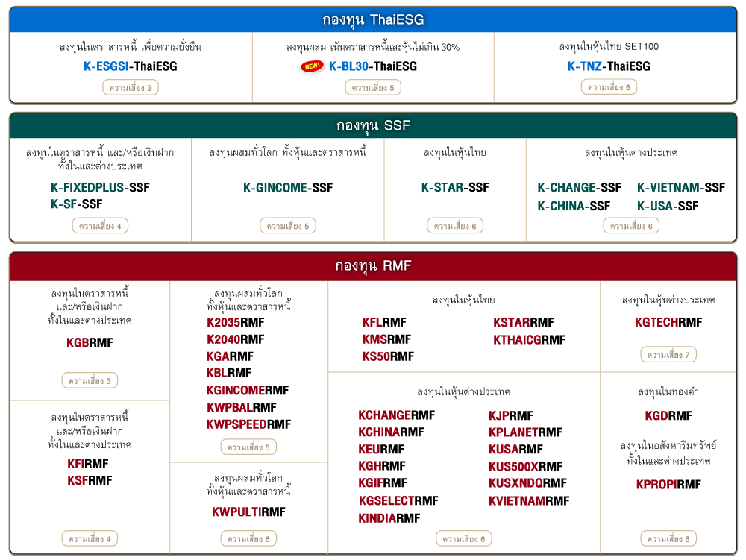Image resolution: width=746 pixels, height=560 pixels.
Task: Open the KGBRMF fund page
Action: (90, 343)
